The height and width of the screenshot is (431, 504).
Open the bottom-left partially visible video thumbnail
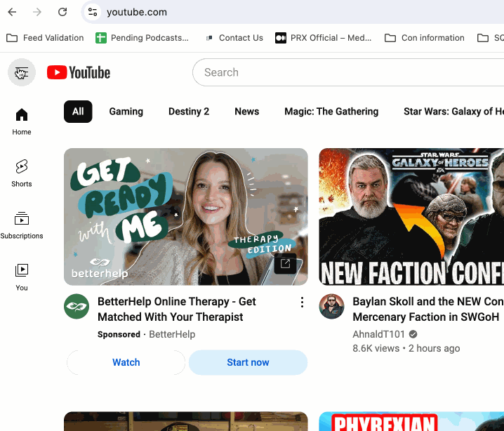click(186, 421)
